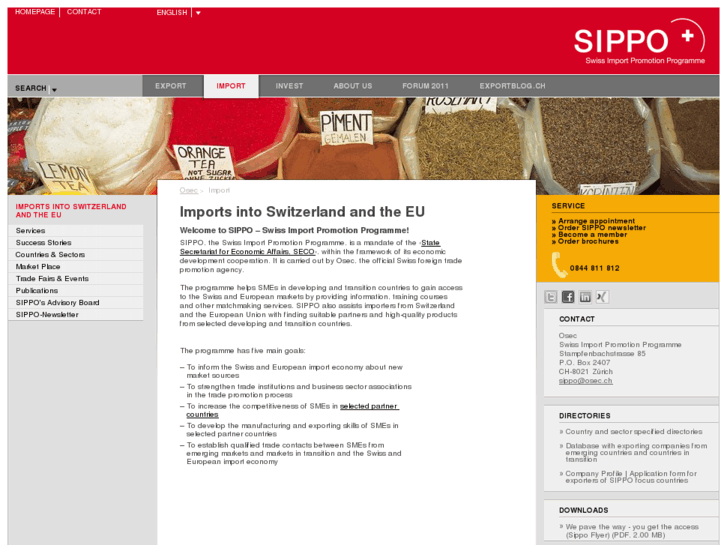Open the Forum 2011 tab

tap(426, 86)
